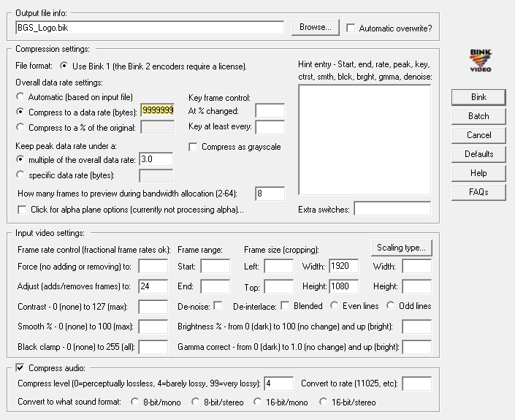Click the audio Compress level field
The width and height of the screenshot is (515, 420).
[278, 383]
